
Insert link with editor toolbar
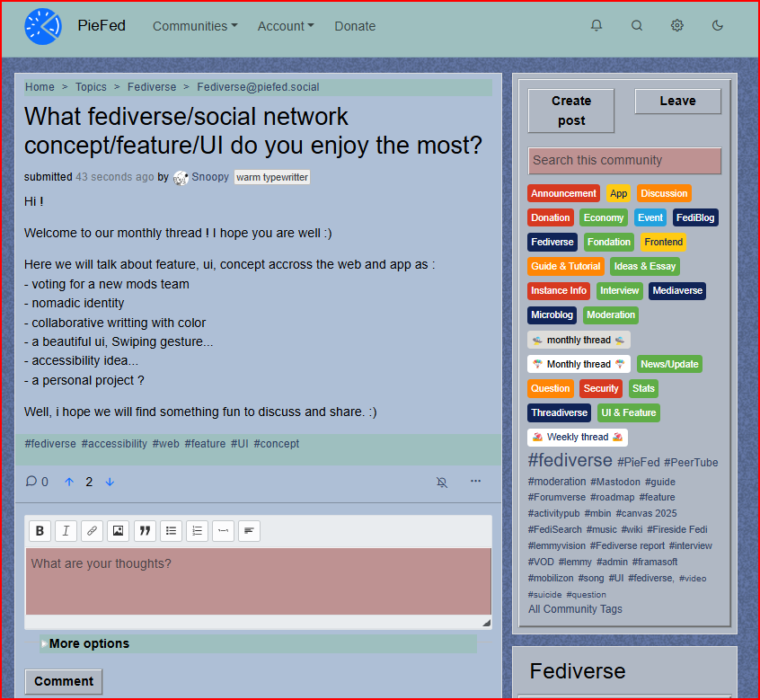point(93,531)
